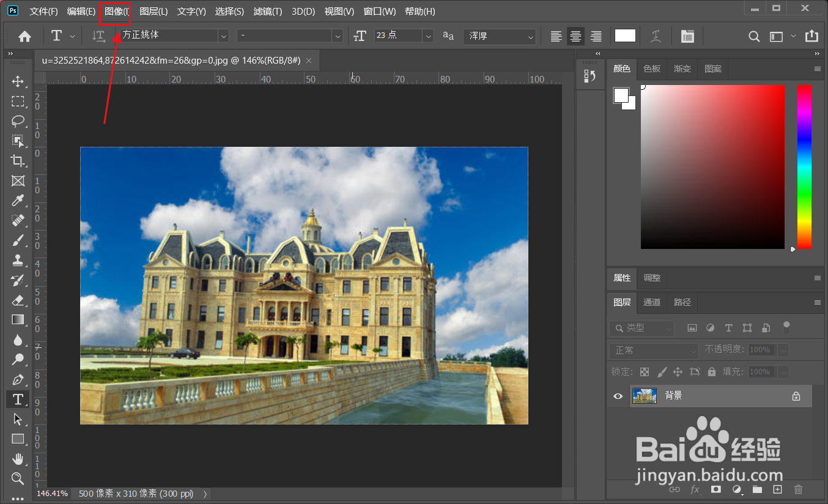828x504 pixels.
Task: Select the Object Selection tool
Action: [18, 141]
